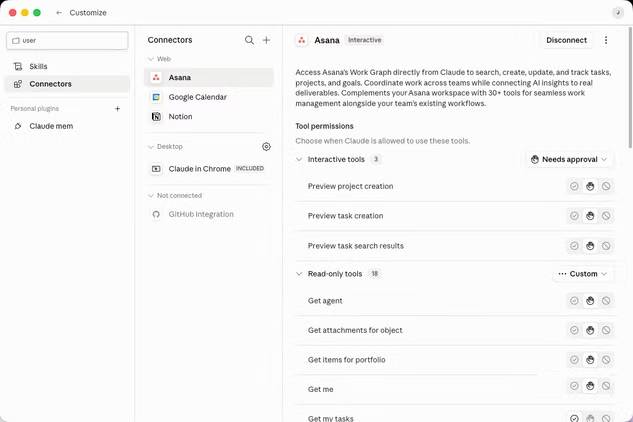Click the Personal plugins label
This screenshot has width=633, height=422.
[35, 109]
